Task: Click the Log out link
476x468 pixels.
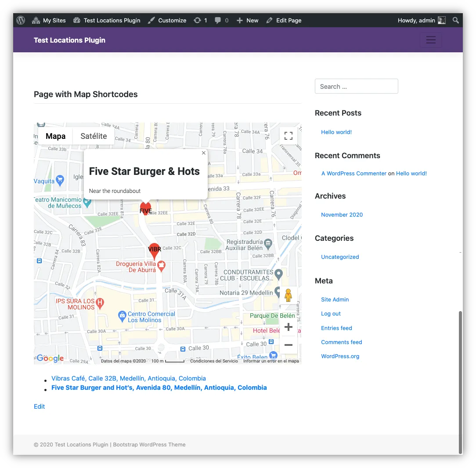Action: coord(331,314)
